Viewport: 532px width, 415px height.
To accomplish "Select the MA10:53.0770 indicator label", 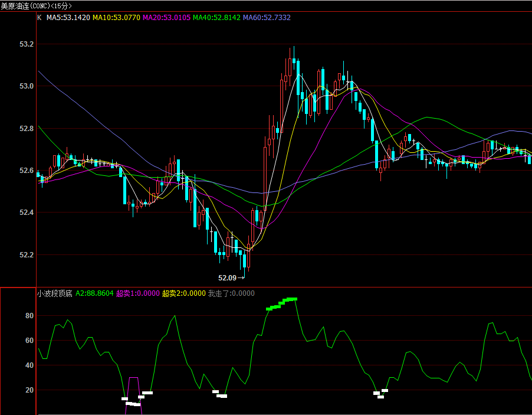I will 116,18.
